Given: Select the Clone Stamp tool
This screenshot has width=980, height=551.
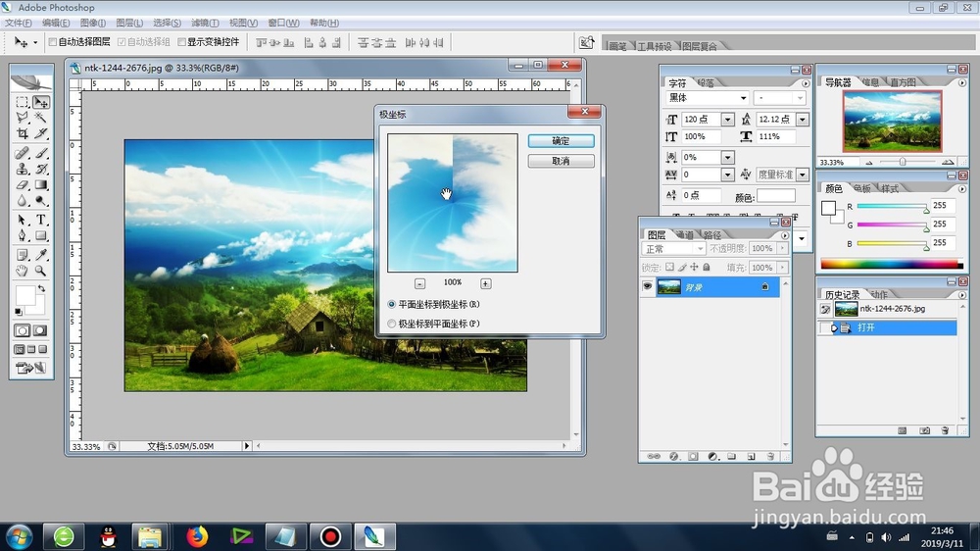Looking at the screenshot, I should (x=23, y=169).
